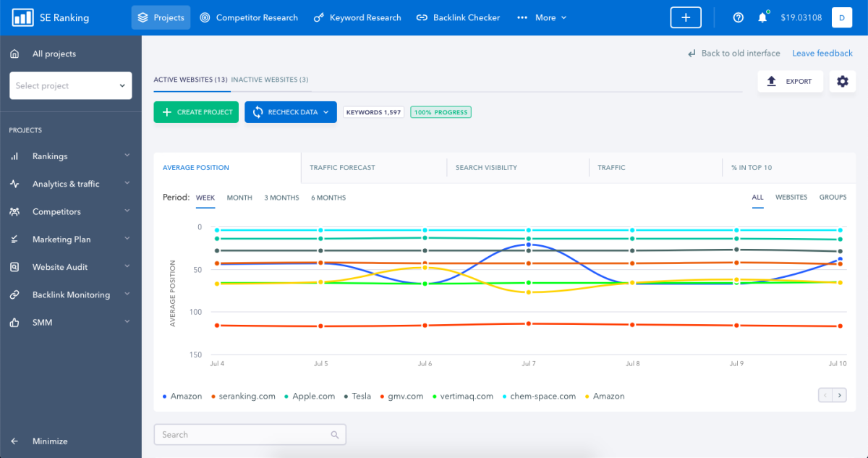Image resolution: width=868 pixels, height=458 pixels.
Task: Click inside the Search input field
Action: tap(250, 434)
